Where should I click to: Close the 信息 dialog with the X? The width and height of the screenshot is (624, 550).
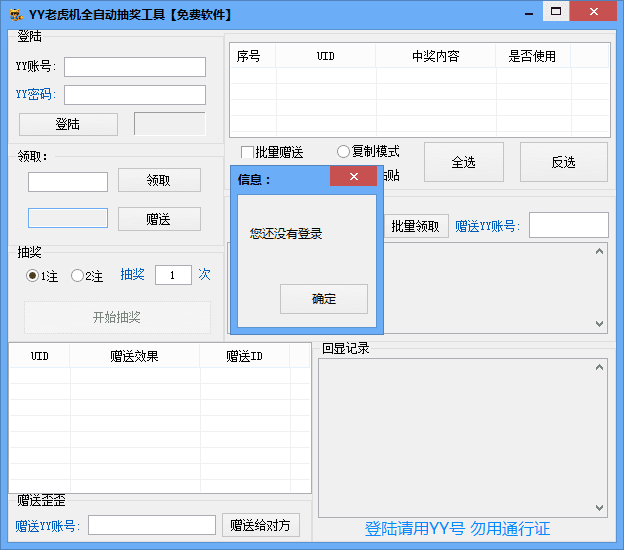click(x=353, y=176)
